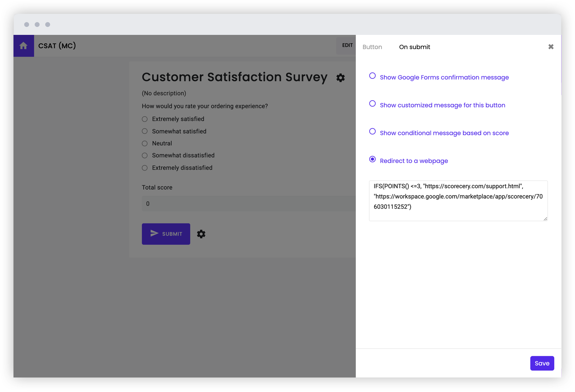Open the Submit button settings gear
Image resolution: width=575 pixels, height=392 pixels.
coord(201,234)
